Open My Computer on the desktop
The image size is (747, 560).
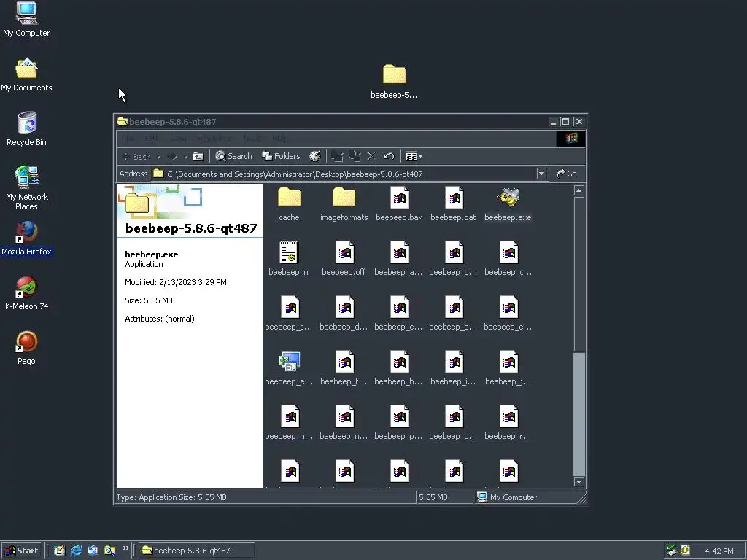[x=26, y=20]
